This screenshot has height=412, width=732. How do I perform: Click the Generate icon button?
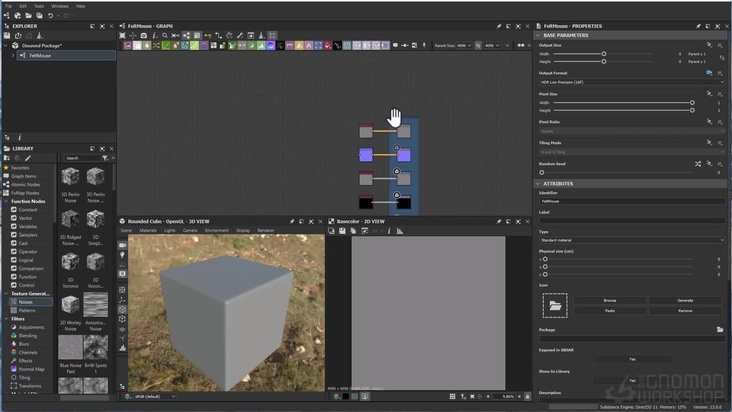pos(685,300)
